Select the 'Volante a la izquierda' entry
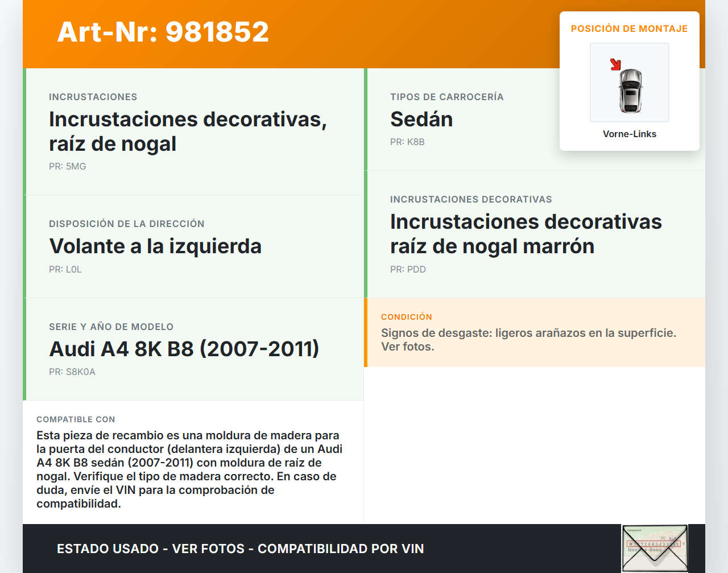Viewport: 728px width, 573px height. click(155, 246)
